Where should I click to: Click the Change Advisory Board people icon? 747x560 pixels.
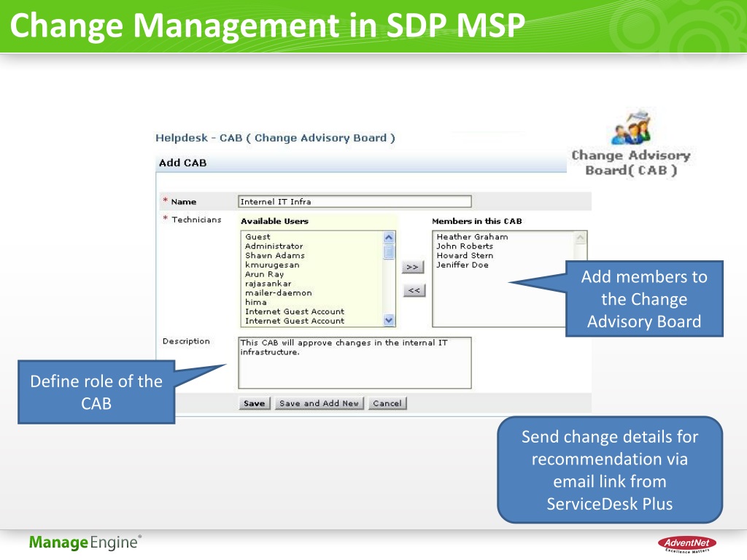click(631, 127)
